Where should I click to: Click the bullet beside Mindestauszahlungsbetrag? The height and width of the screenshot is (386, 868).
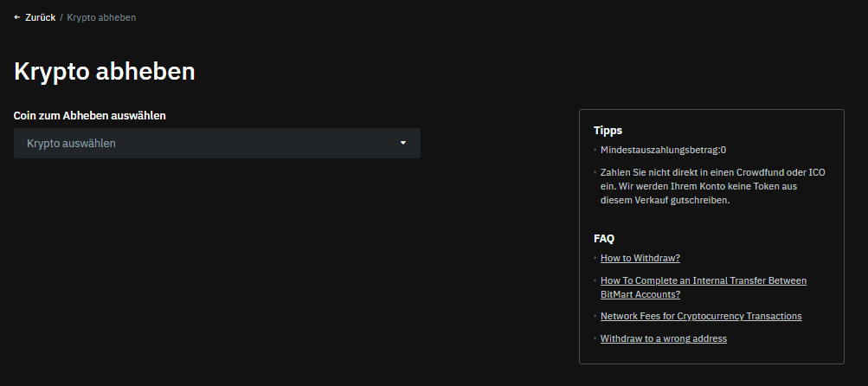pos(595,150)
